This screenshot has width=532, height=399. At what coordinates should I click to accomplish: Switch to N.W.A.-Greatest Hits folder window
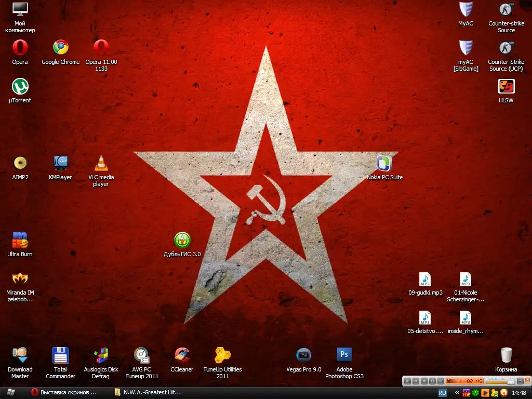pos(148,392)
